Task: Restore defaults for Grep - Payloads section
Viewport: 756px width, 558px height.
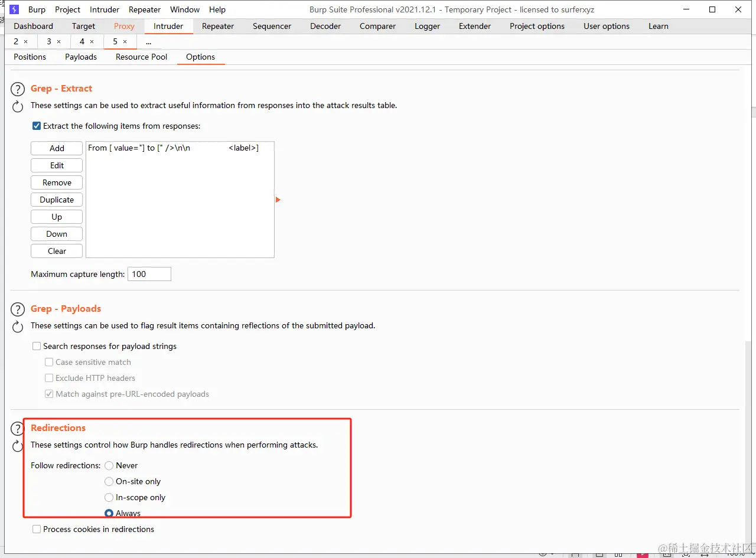Action: tap(18, 327)
